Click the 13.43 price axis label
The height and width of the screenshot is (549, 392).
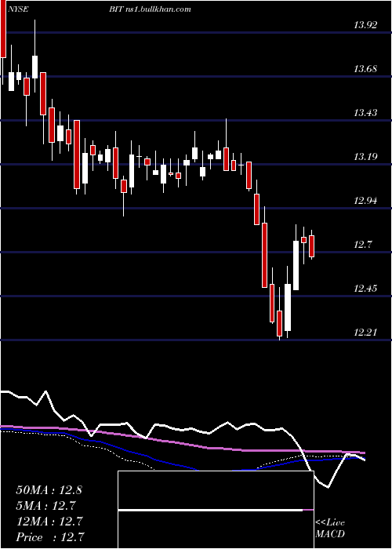[x=366, y=113]
